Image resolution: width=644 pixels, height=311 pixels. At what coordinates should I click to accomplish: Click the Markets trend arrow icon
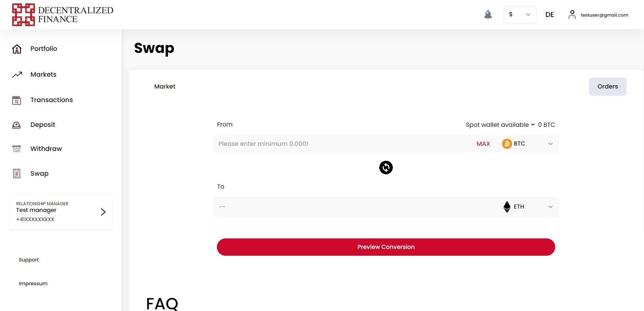click(17, 75)
